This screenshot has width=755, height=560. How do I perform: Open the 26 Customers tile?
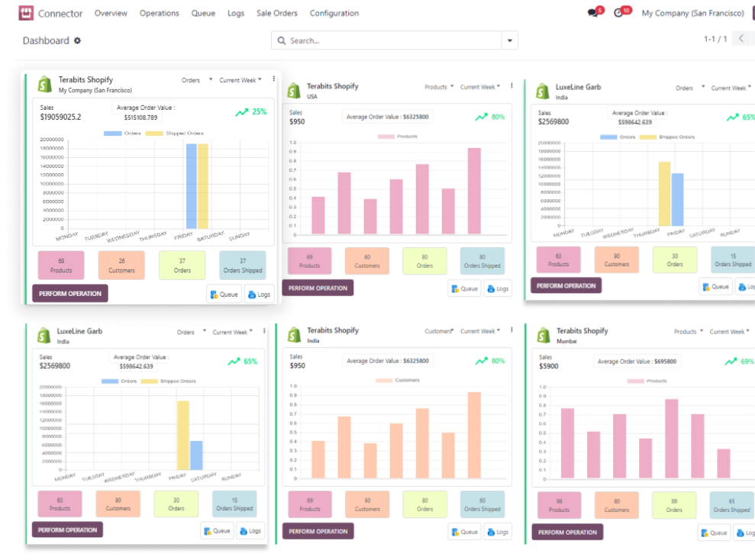tap(122, 266)
